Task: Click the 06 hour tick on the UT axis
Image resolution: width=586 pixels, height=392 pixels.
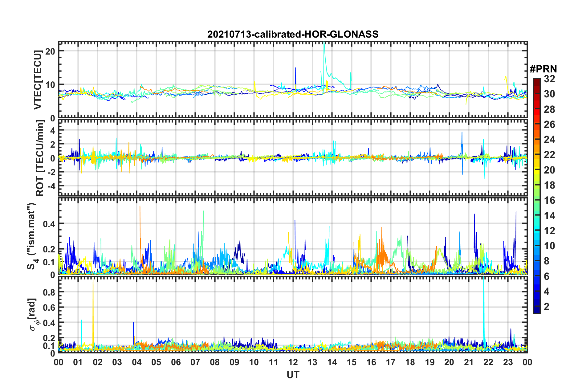Action: coord(176,362)
